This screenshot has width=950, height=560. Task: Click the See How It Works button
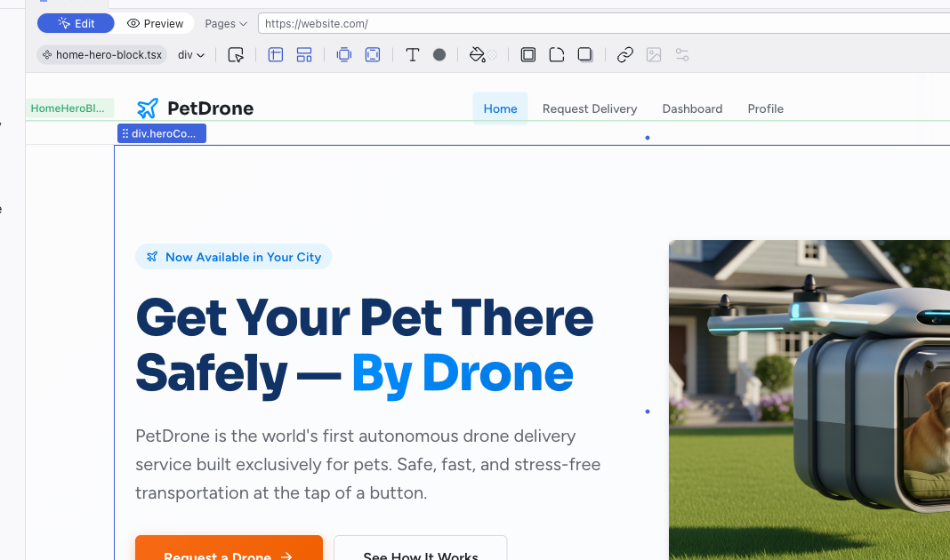pyautogui.click(x=420, y=553)
